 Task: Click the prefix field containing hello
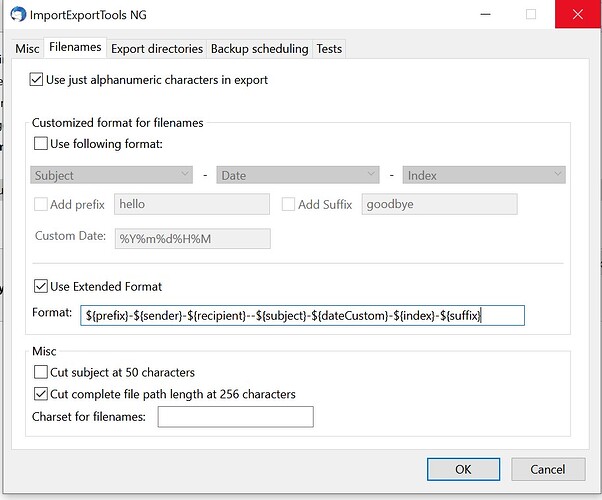click(192, 204)
